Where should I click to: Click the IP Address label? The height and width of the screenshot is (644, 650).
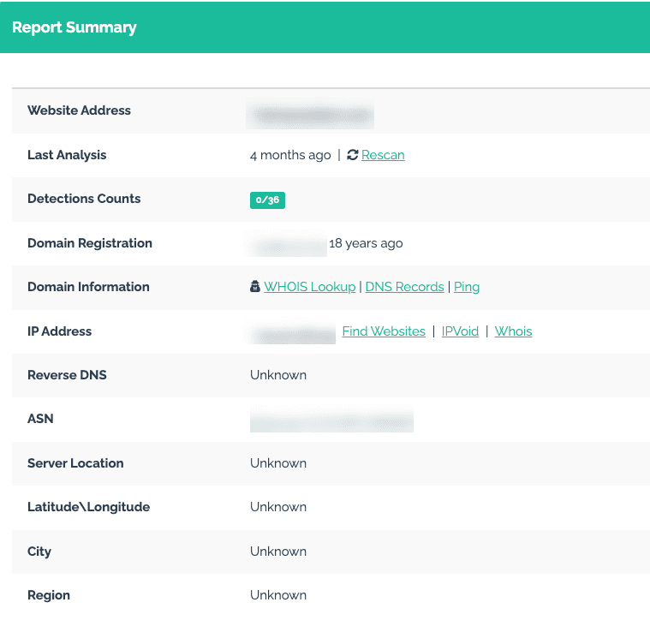[x=59, y=331]
